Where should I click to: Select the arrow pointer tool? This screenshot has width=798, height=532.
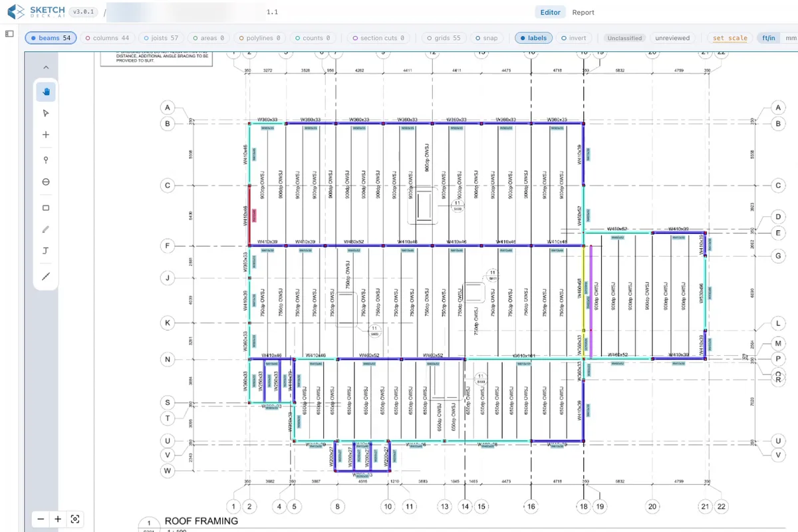pos(46,113)
